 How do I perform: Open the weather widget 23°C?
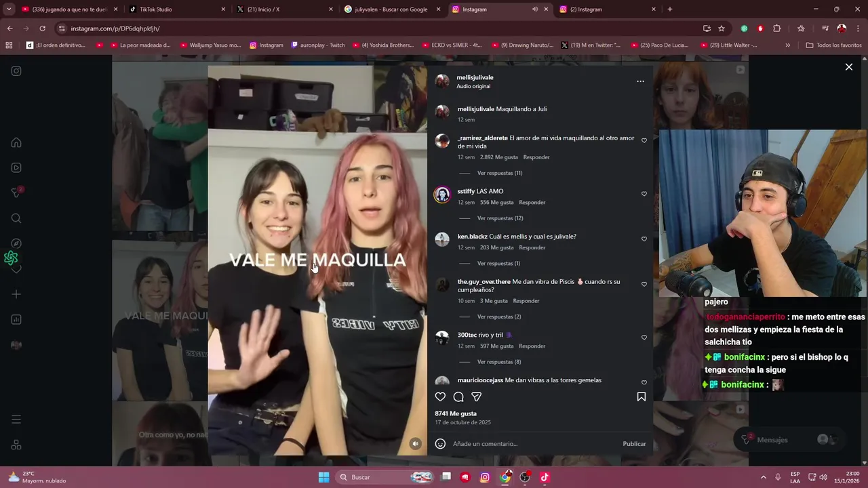pyautogui.click(x=37, y=477)
